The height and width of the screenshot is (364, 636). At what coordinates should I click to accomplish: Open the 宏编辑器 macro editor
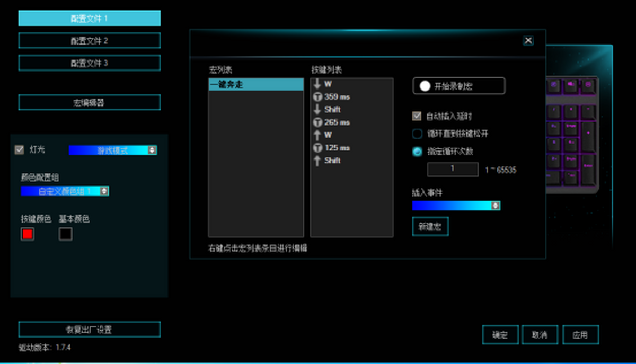pos(89,102)
